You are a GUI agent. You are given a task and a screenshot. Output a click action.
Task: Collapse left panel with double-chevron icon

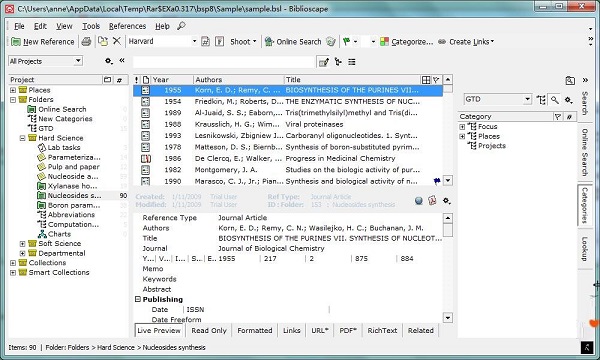tap(122, 60)
